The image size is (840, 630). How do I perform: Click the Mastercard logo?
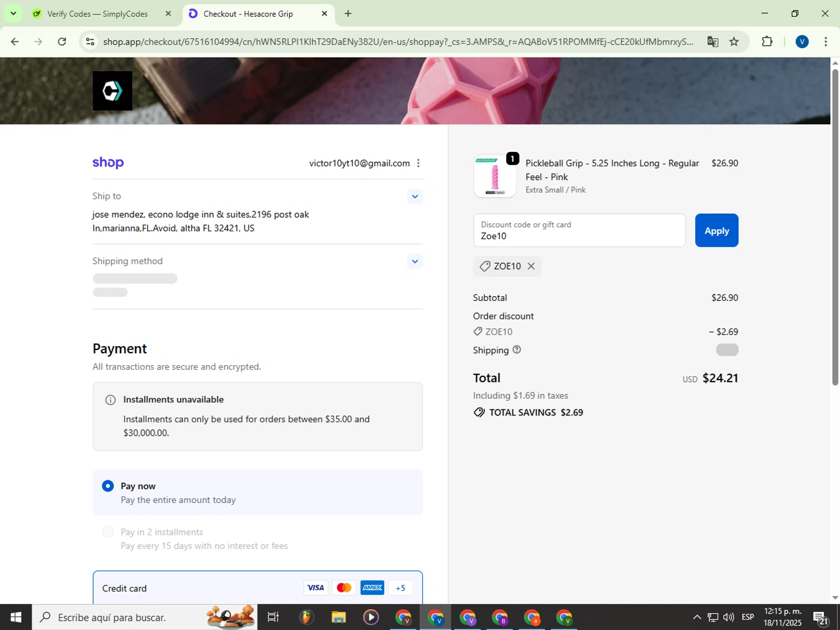tap(344, 587)
